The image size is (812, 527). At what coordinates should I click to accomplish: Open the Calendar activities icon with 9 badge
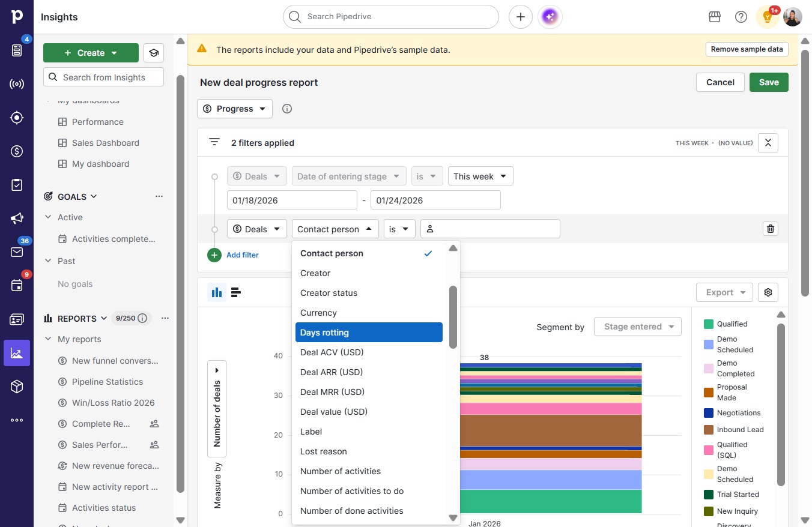coord(17,285)
